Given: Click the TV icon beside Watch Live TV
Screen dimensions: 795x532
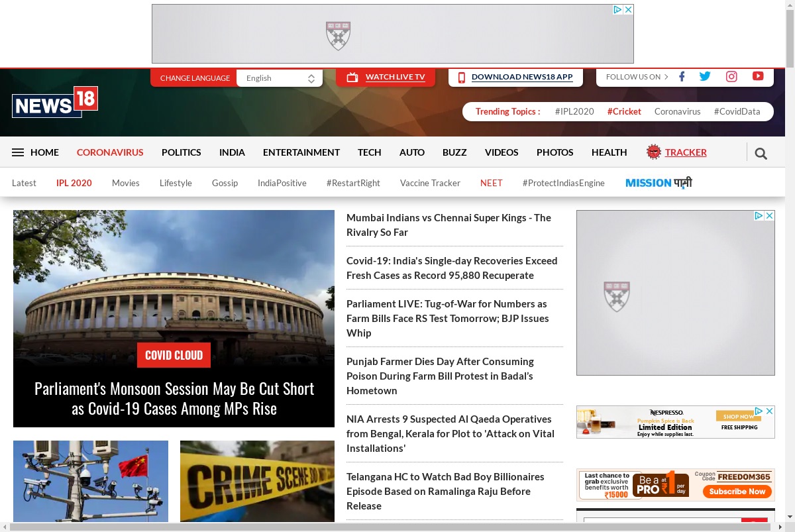Looking at the screenshot, I should pyautogui.click(x=352, y=78).
